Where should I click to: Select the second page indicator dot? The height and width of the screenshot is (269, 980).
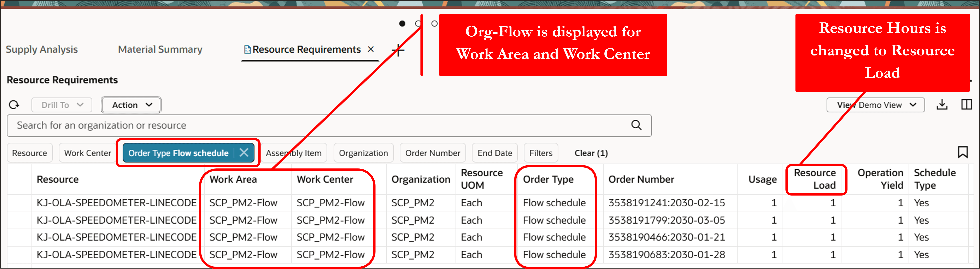point(418,23)
